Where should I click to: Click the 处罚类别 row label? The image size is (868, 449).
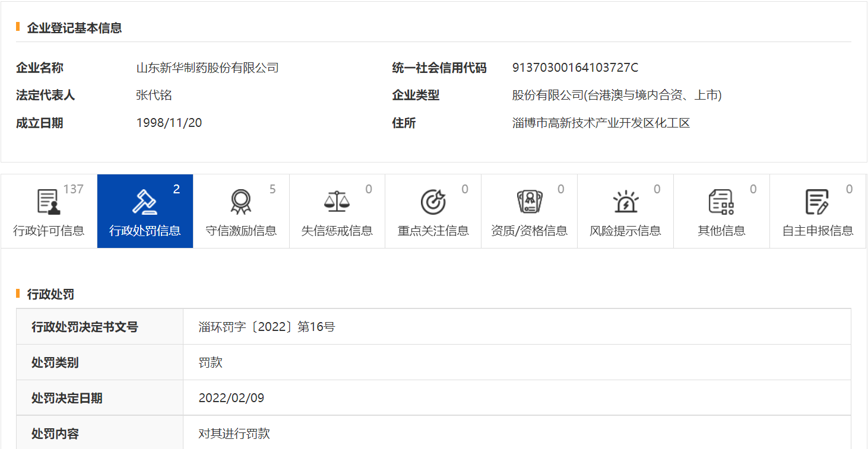coord(55,362)
